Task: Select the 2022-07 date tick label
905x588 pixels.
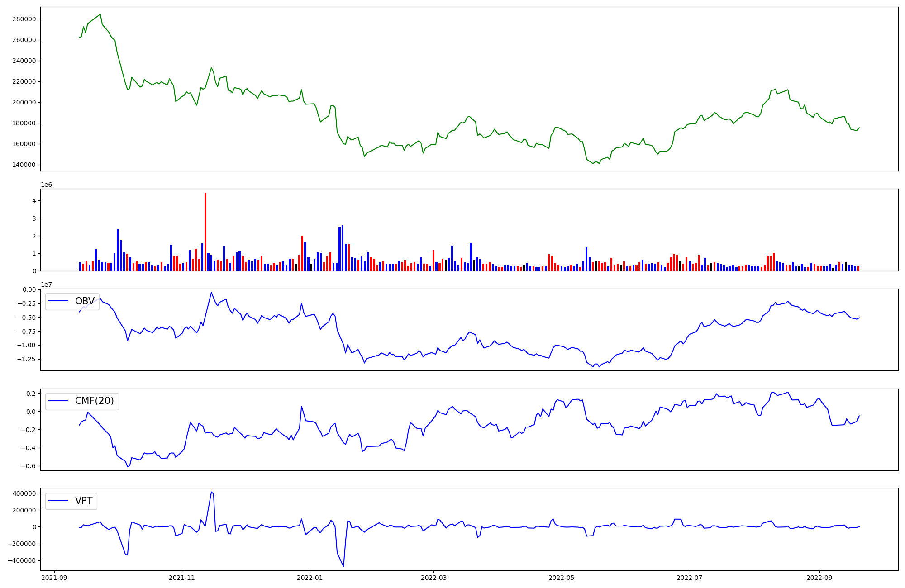Action: (x=690, y=577)
